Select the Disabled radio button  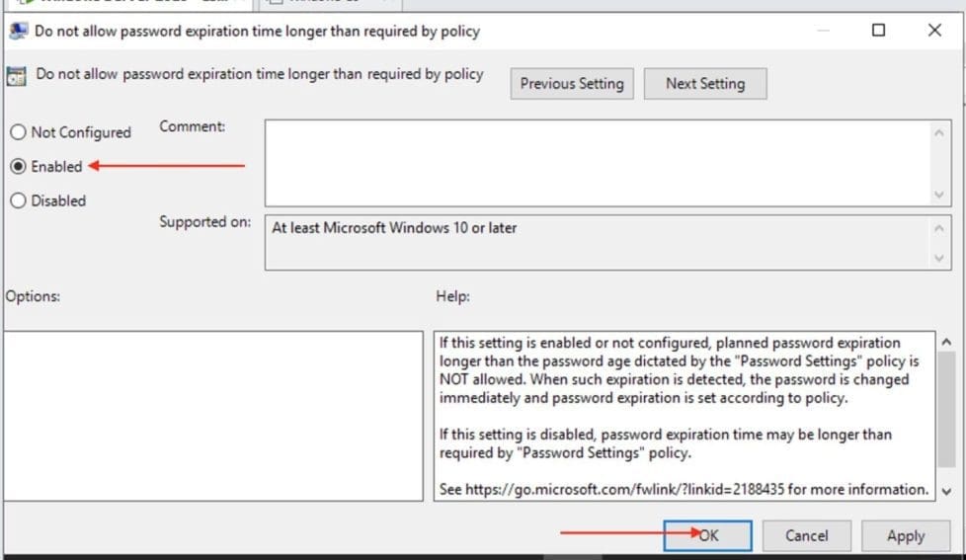point(19,200)
